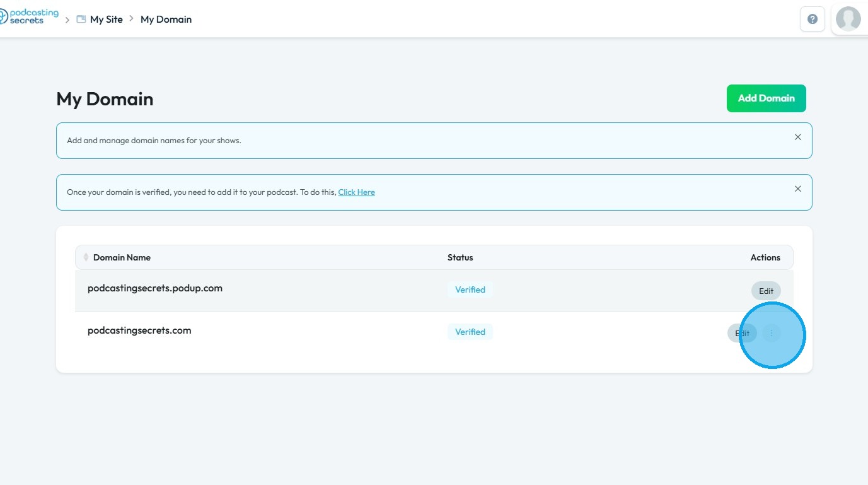Screen dimensions: 868x485
Task: Click the My Site window icon
Action: (x=81, y=20)
